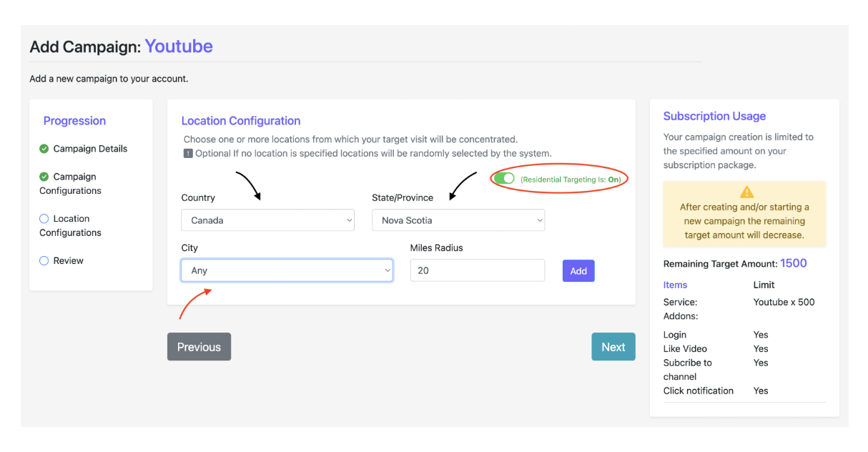Click green checkmark beside Campaign Configurations
Image resolution: width=868 pixels, height=452 pixels.
[x=44, y=177]
